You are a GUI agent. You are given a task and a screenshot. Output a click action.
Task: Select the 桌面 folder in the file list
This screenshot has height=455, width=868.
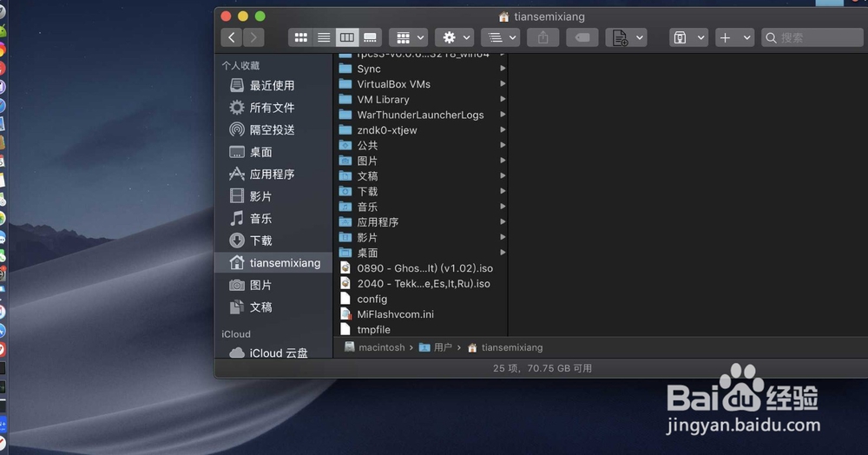coord(421,253)
